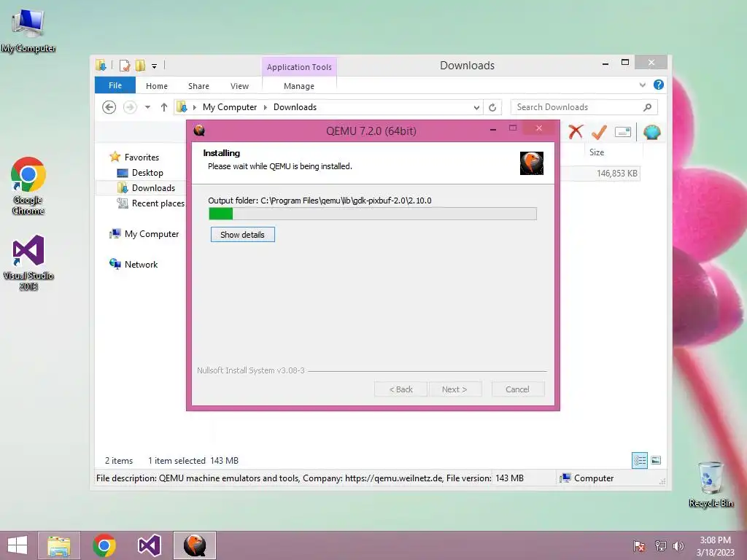Click the Next button in installer
The image size is (747, 560).
454,389
